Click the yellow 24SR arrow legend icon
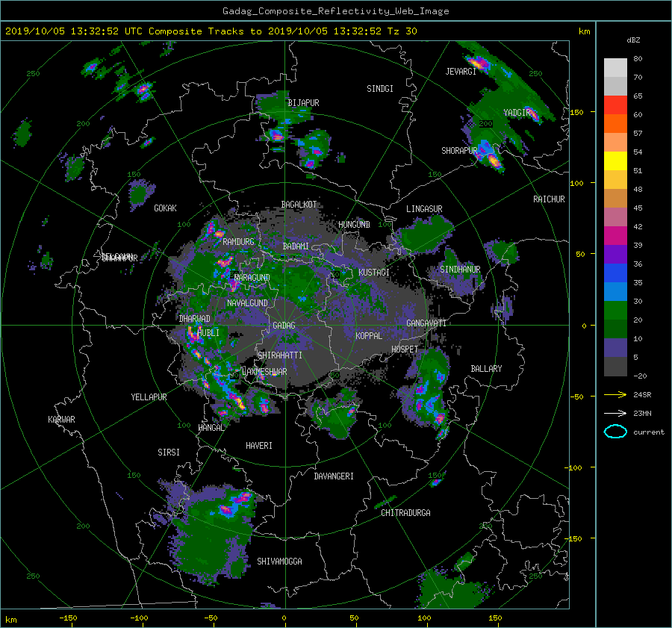The width and height of the screenshot is (672, 628). (615, 394)
